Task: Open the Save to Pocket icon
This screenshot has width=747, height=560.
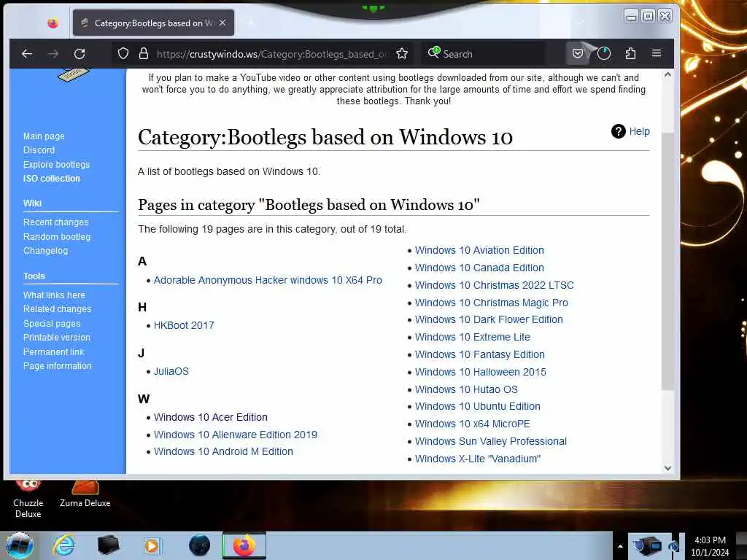Action: pyautogui.click(x=578, y=53)
